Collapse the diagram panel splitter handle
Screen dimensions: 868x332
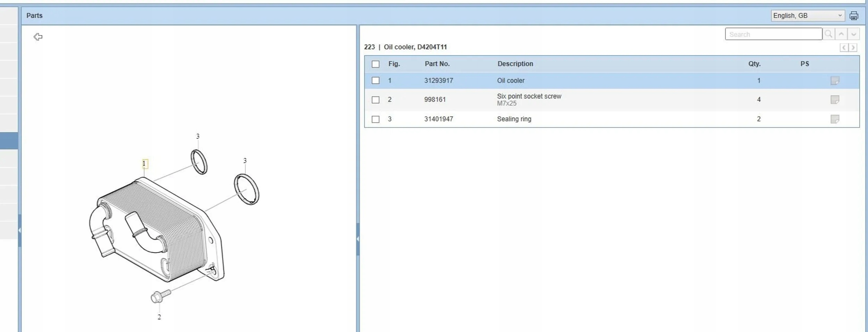tap(358, 239)
